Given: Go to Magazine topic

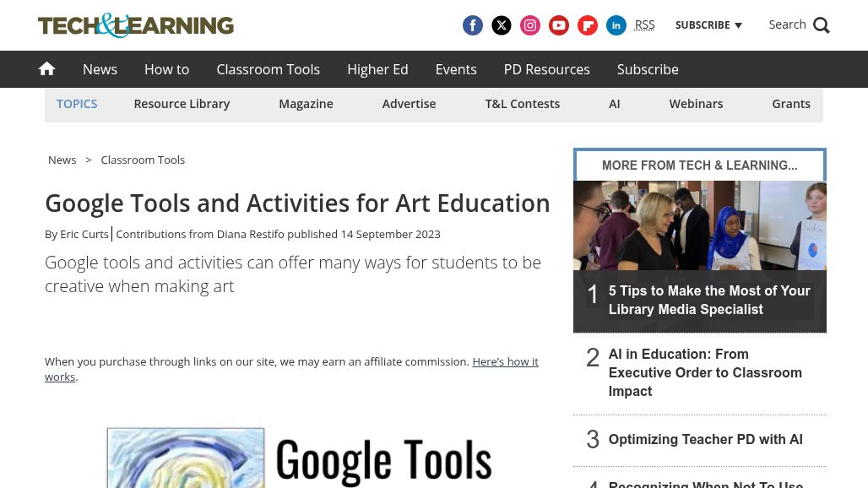Looking at the screenshot, I should [x=306, y=104].
